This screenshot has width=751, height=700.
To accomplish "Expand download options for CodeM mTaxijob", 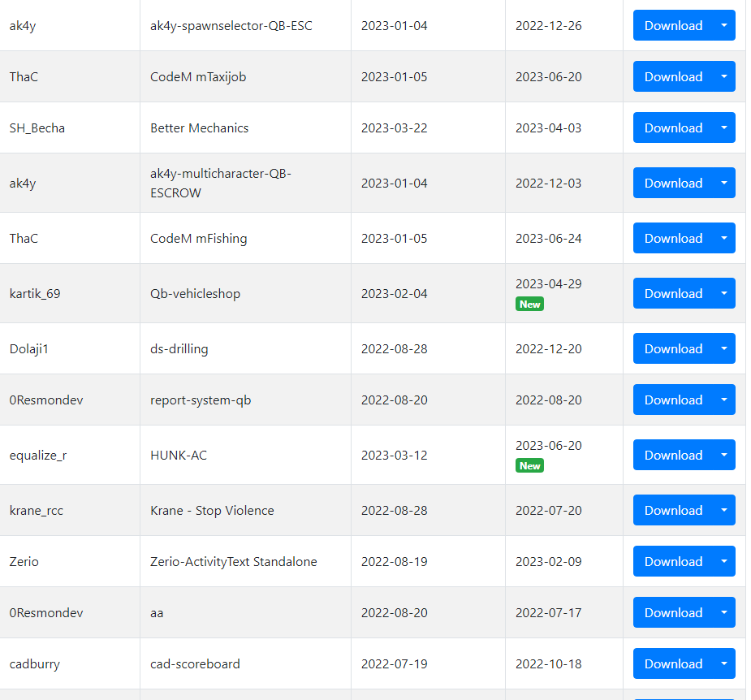I will (724, 76).
